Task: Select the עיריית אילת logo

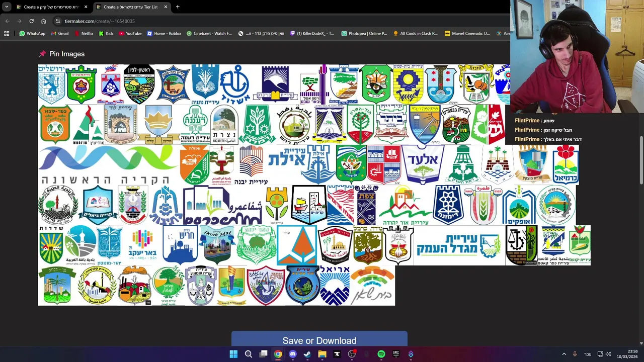Action: click(x=301, y=165)
